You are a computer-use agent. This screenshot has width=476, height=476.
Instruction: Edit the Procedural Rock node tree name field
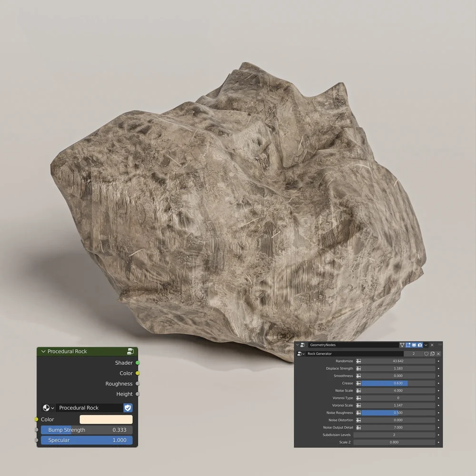click(x=89, y=408)
